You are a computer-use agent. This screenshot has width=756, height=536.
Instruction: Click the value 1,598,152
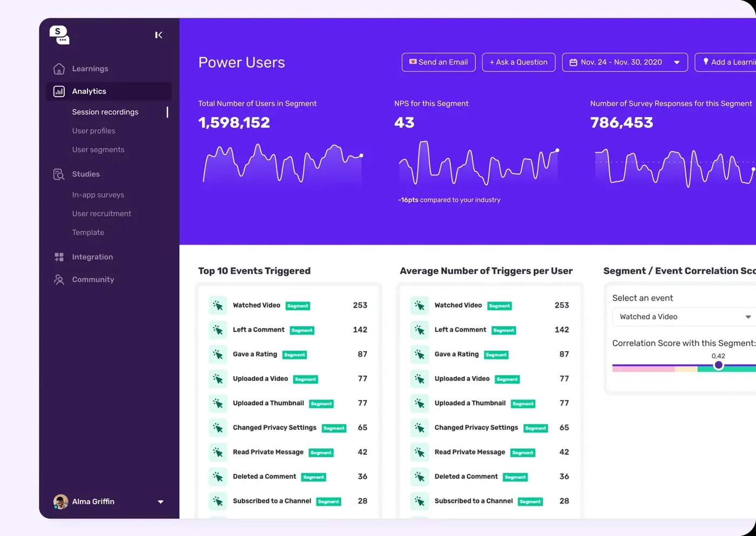coord(234,123)
